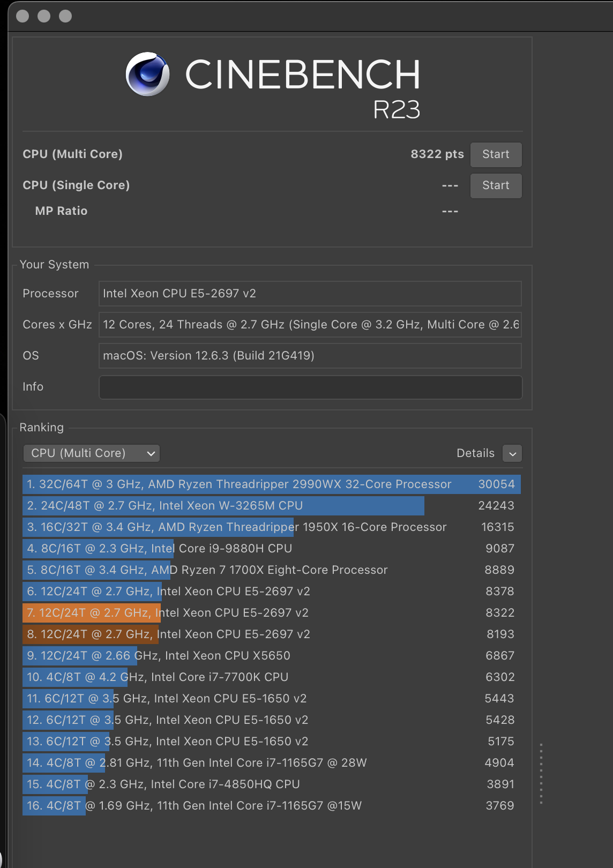This screenshot has height=868, width=613.
Task: Select the Threadripper 1950X ranking row
Action: 272,527
